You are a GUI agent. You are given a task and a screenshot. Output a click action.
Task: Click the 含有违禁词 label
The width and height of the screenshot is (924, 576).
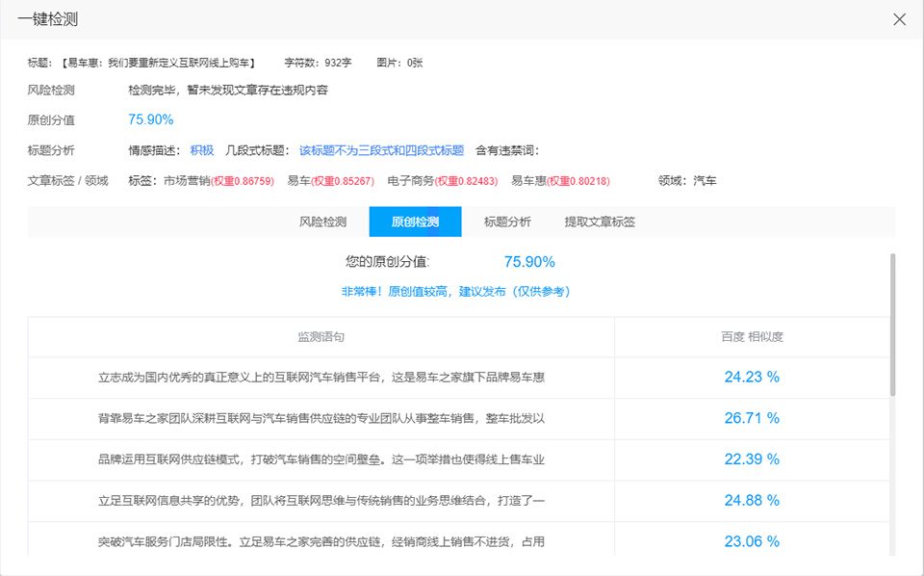point(507,150)
